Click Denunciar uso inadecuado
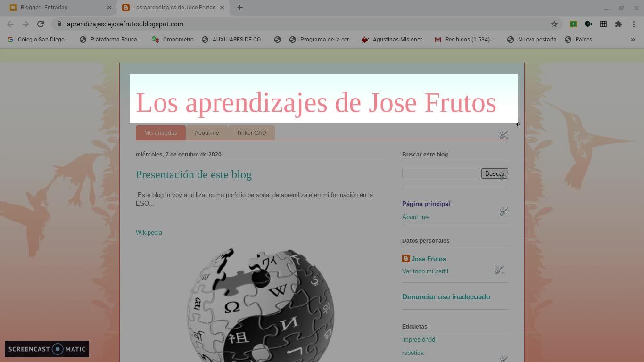 point(446,297)
